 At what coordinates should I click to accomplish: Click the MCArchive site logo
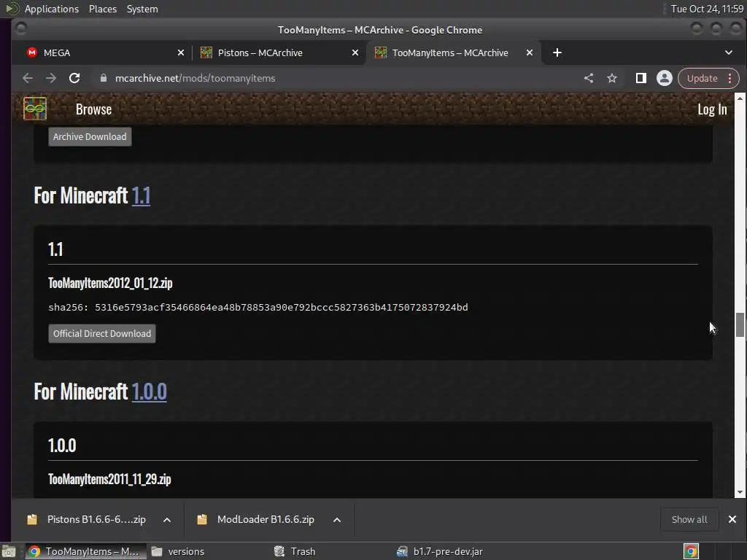pos(35,109)
